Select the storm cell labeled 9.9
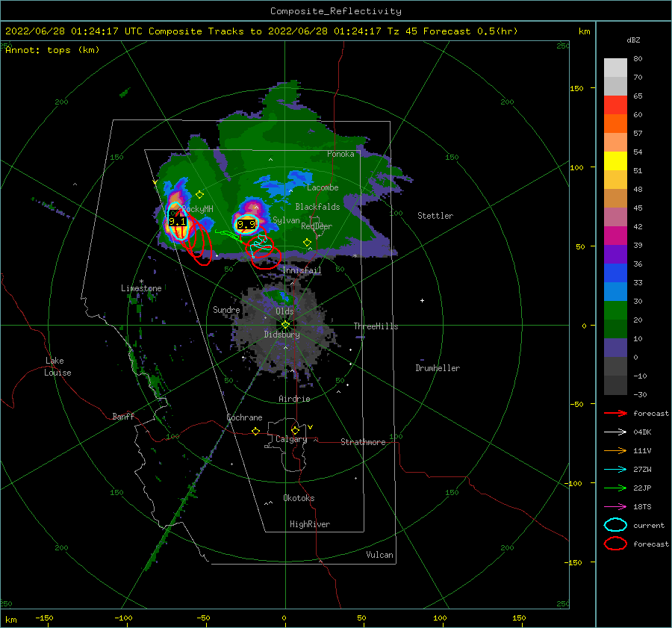The width and height of the screenshot is (672, 628). [x=246, y=224]
